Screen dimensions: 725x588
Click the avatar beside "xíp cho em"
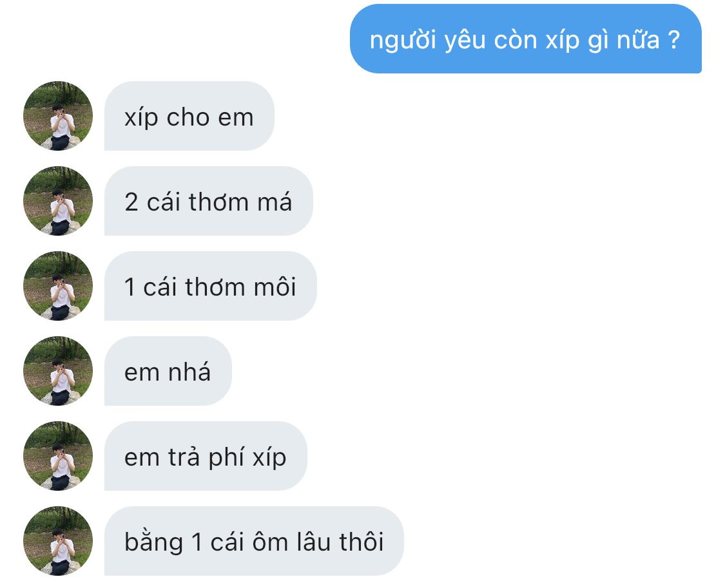tap(58, 116)
